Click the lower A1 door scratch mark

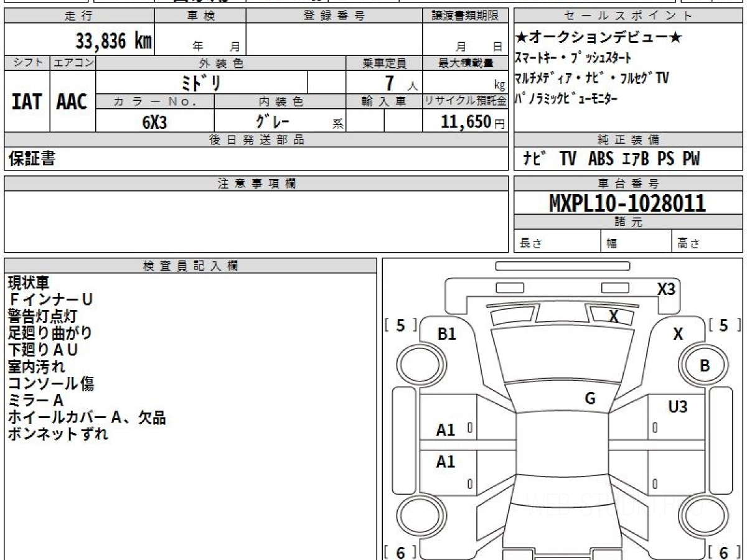[446, 462]
